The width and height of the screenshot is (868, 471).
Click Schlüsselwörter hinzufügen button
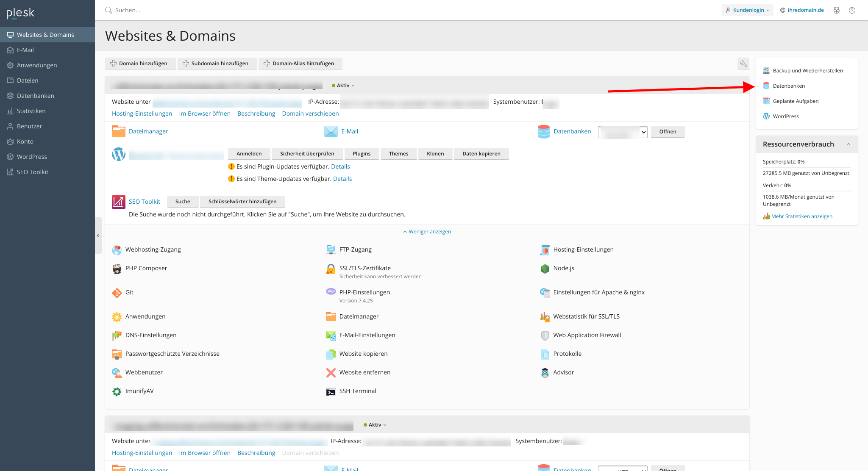tap(242, 202)
